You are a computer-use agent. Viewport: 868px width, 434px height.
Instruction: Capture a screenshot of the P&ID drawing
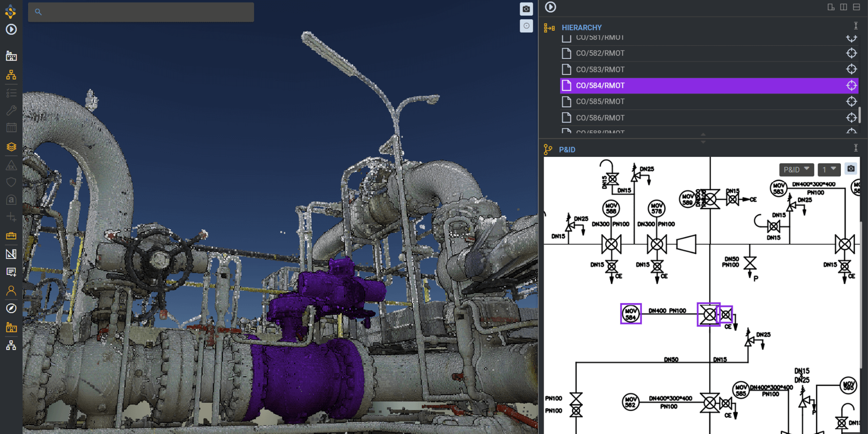pos(851,169)
